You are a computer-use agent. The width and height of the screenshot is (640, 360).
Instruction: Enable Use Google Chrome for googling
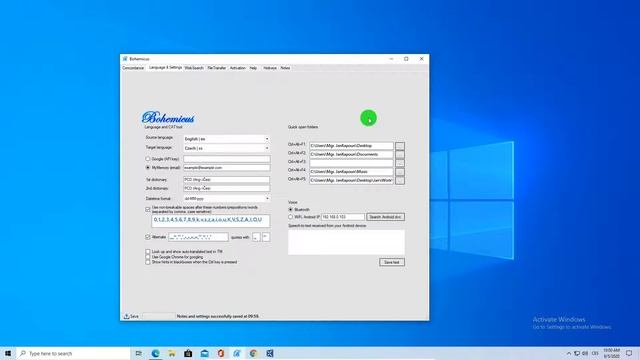tap(148, 257)
